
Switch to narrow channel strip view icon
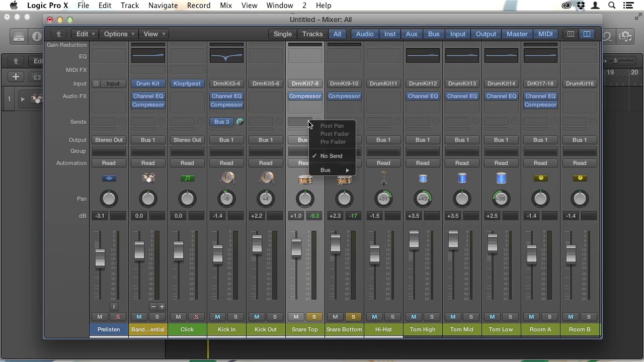pyautogui.click(x=571, y=34)
